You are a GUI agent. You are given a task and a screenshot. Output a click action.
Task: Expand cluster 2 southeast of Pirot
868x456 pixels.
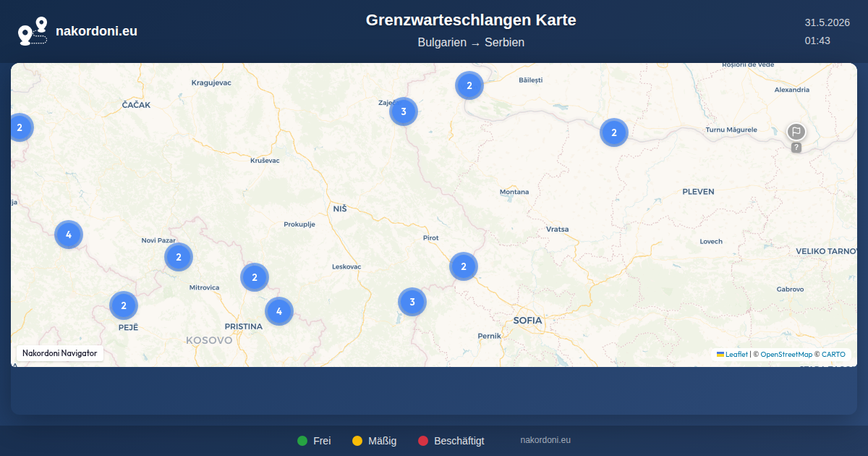click(x=464, y=266)
